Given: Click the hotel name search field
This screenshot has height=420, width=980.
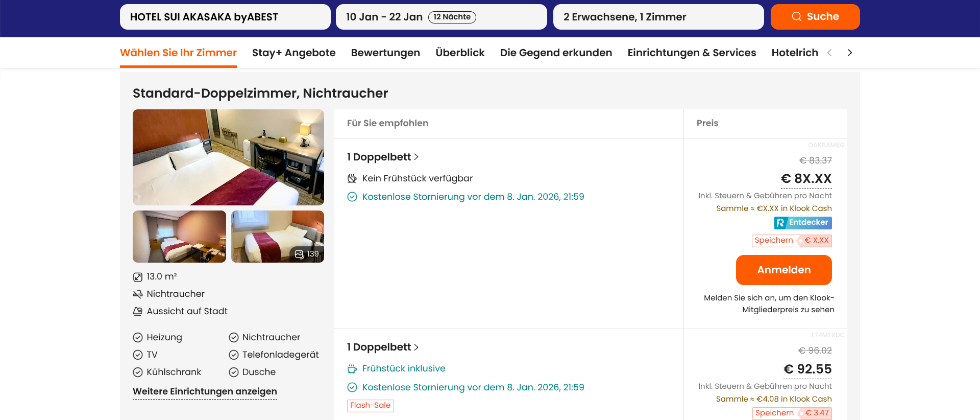Looking at the screenshot, I should 225,17.
